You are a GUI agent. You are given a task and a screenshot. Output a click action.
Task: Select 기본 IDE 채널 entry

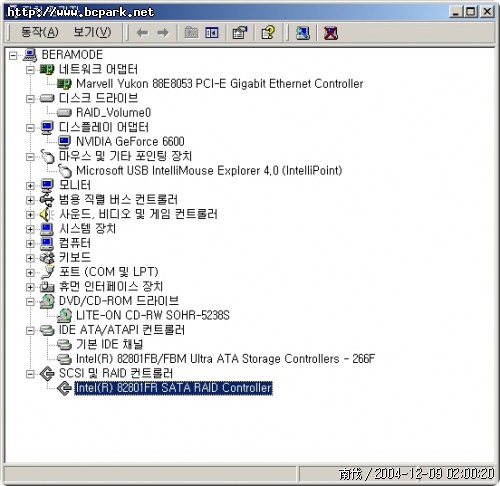click(110, 344)
